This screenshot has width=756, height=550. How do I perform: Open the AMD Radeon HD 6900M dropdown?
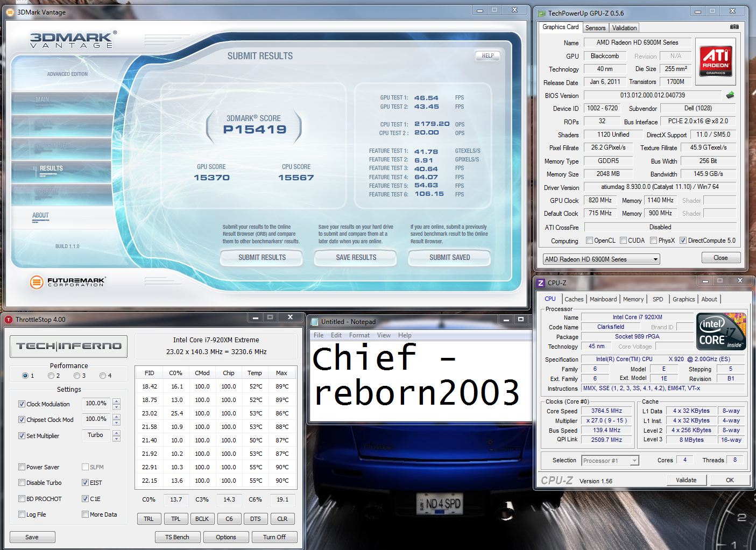[x=601, y=259]
